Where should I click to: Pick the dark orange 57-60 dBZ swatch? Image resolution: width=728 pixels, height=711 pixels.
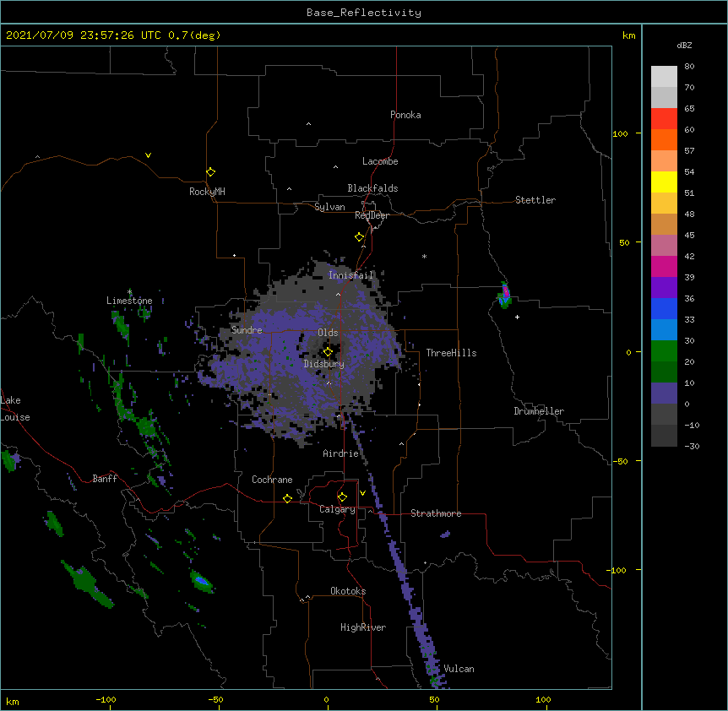coord(664,139)
